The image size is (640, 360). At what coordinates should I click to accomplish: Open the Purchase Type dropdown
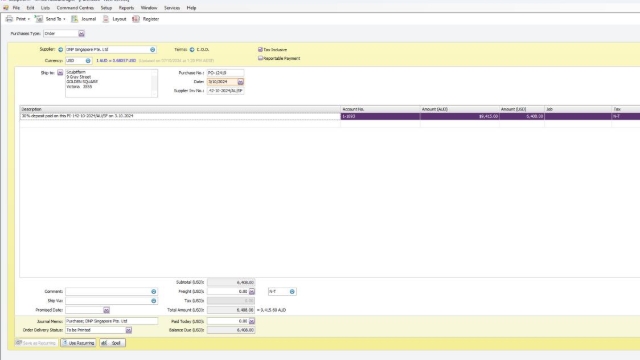[81, 33]
